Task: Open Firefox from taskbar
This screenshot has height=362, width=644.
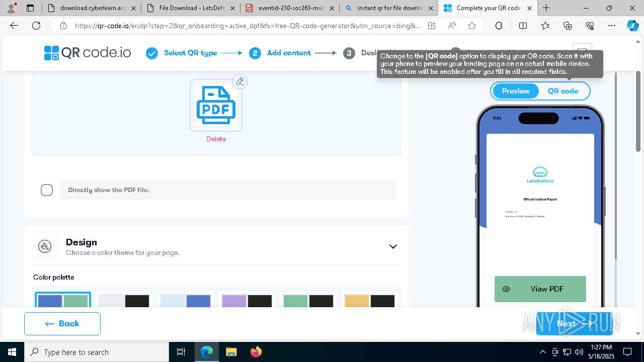Action: coord(256,352)
